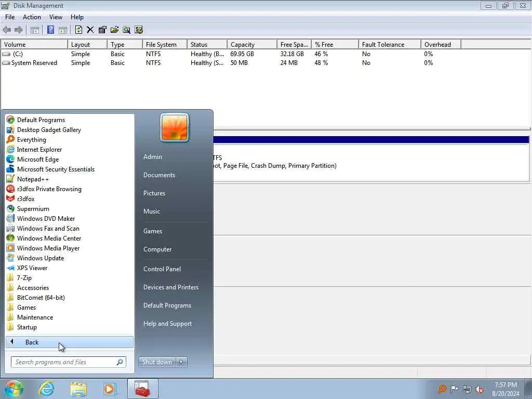532x399 pixels.
Task: Open the Action menu
Action: (32, 17)
